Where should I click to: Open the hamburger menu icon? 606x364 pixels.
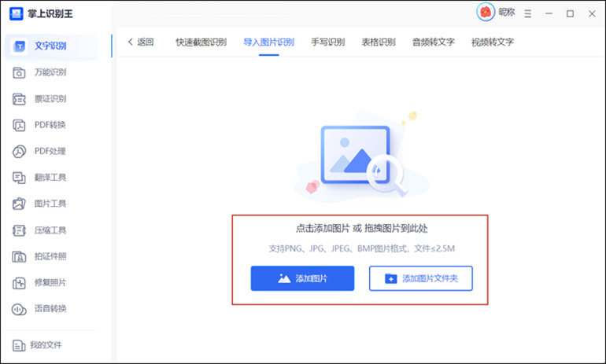pyautogui.click(x=527, y=14)
